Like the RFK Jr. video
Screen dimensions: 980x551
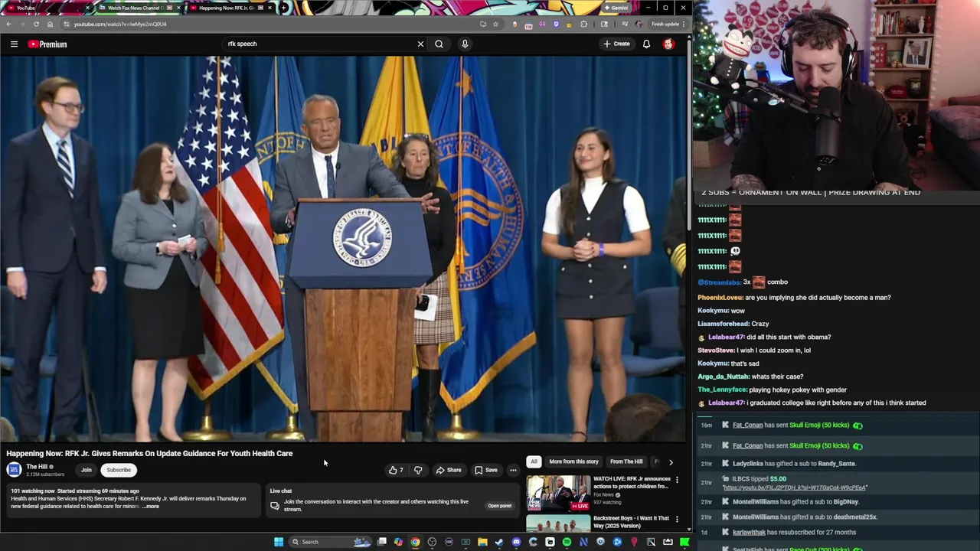tap(396, 470)
